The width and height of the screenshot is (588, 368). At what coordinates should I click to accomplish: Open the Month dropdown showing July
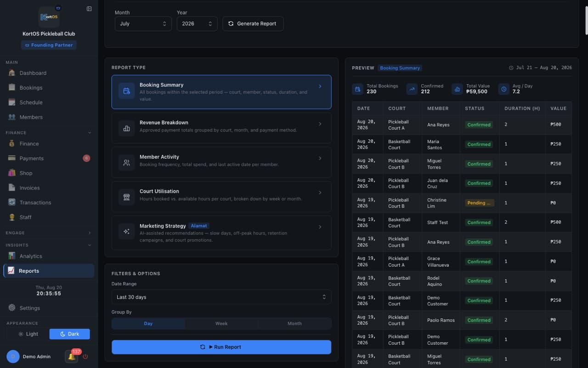pyautogui.click(x=143, y=23)
